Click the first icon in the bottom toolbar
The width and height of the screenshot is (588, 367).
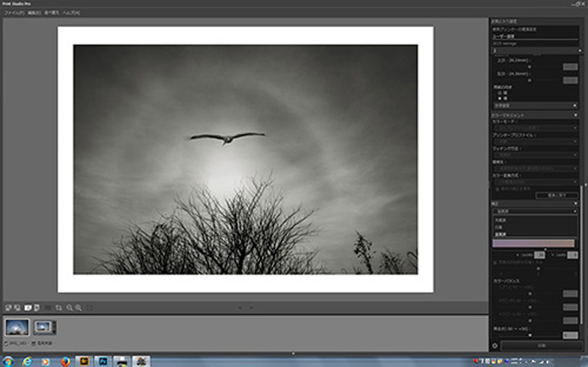(7, 307)
